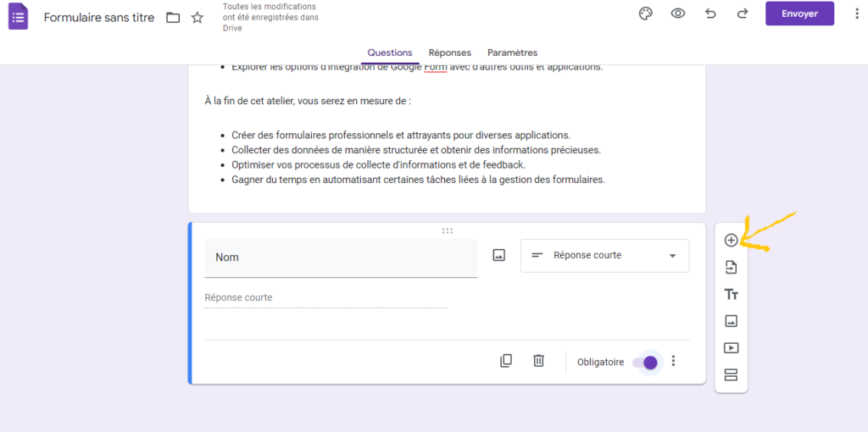Click the Réponse courte answer placeholder
The width and height of the screenshot is (868, 432).
coord(325,298)
